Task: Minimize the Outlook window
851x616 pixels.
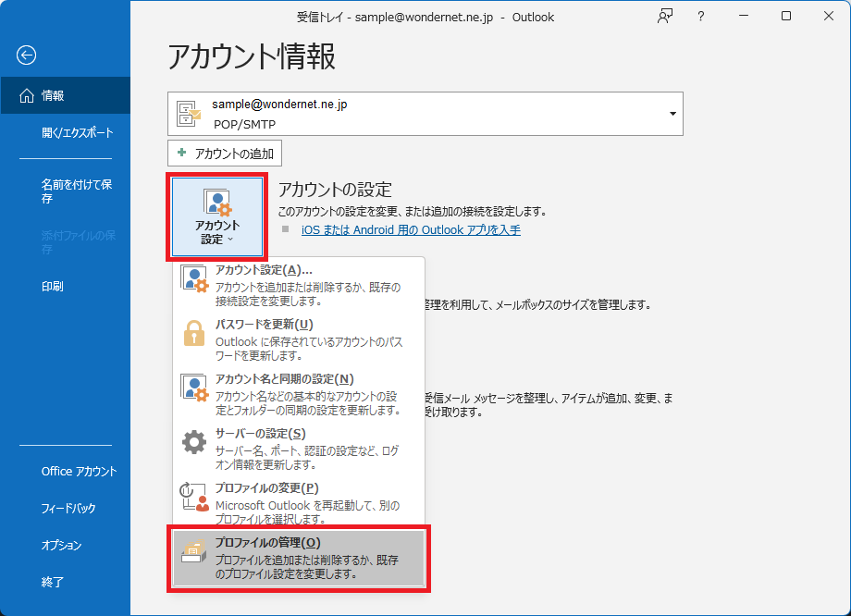Action: [744, 17]
